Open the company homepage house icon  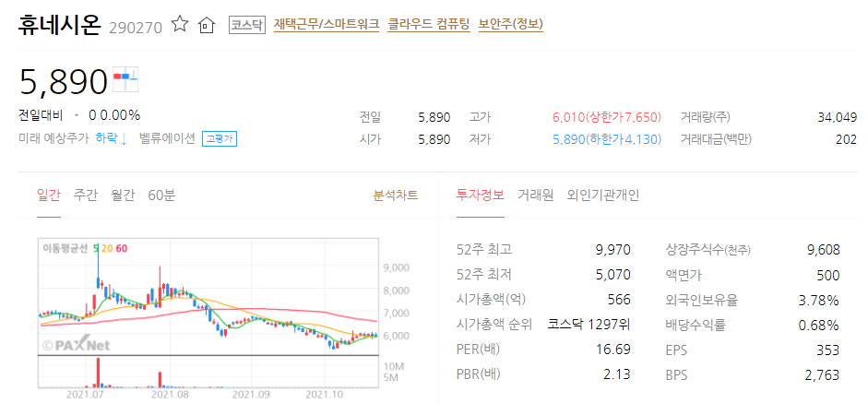tap(206, 25)
